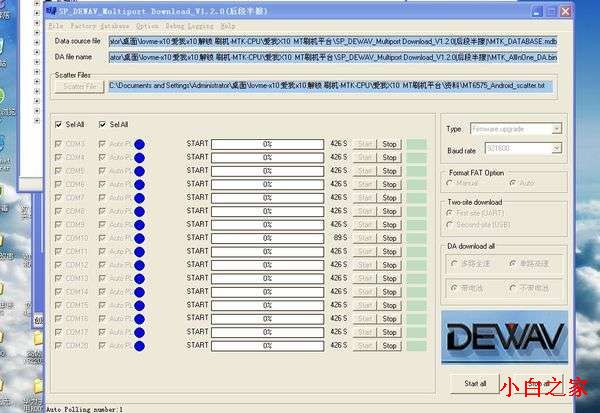The image size is (600, 413).
Task: Click the progress bar in the COM10 row
Action: 267,238
